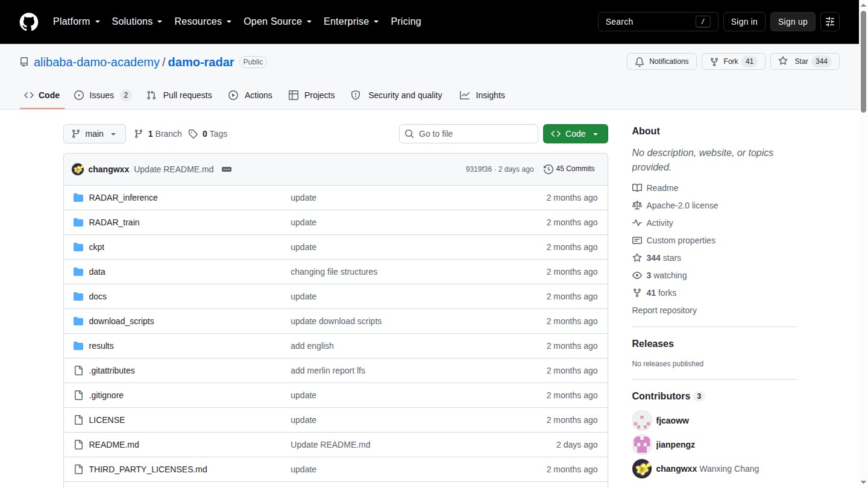
Task: Star the damo-radar repository
Action: coord(805,61)
